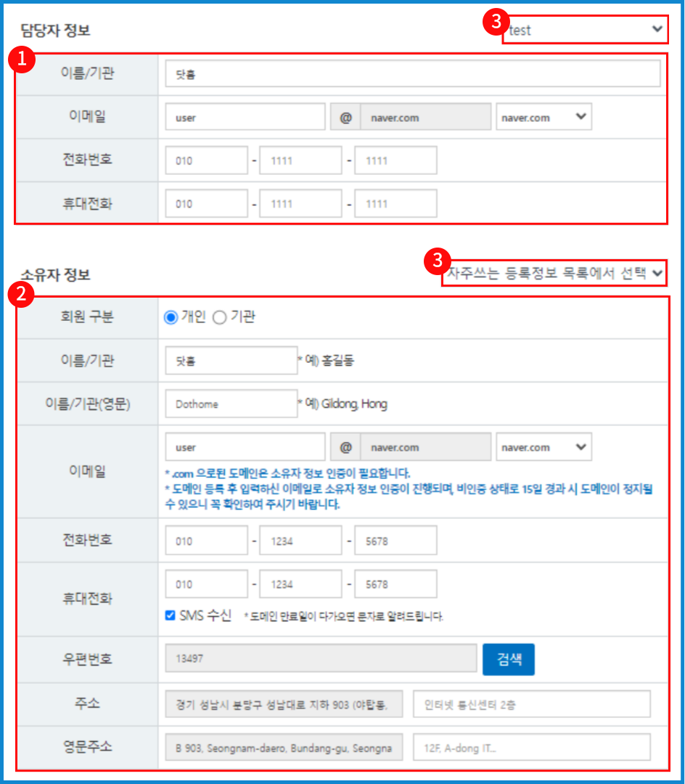Click the 이름/기관(영문) field showing 'Dothome'

(x=231, y=403)
